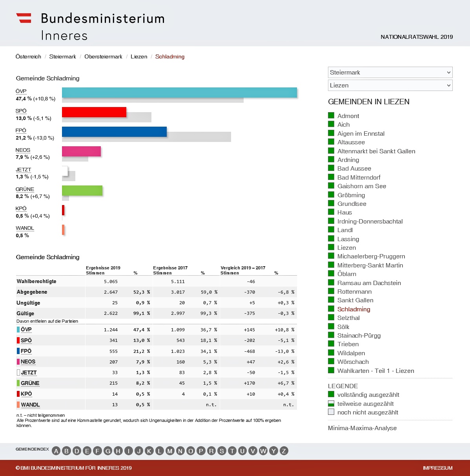Select Gemeindeindex letter A

click(x=56, y=451)
